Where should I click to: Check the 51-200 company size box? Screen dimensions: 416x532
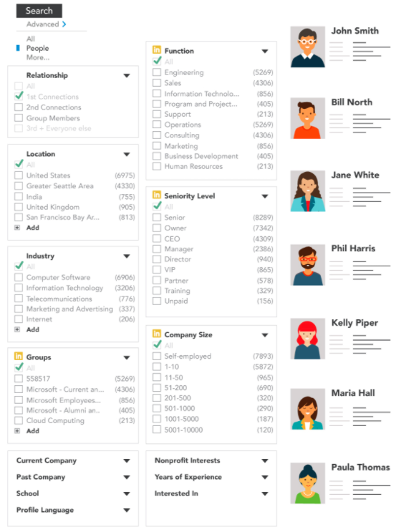pos(157,387)
